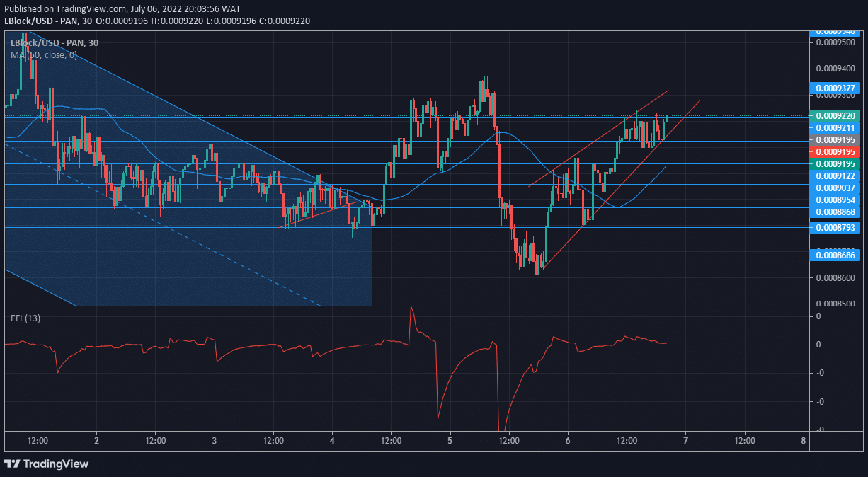868x477 pixels.
Task: Click the teal 0.0009195 price label
Action: [x=836, y=164]
